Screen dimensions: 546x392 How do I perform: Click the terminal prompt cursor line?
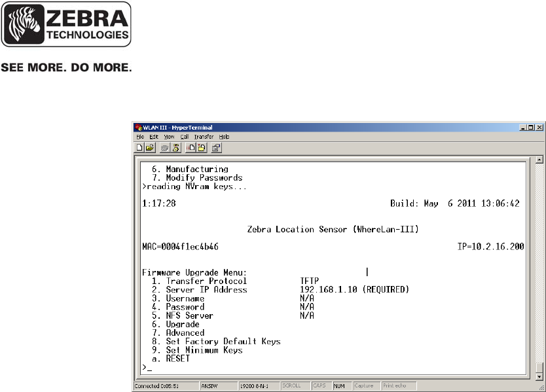point(147,368)
